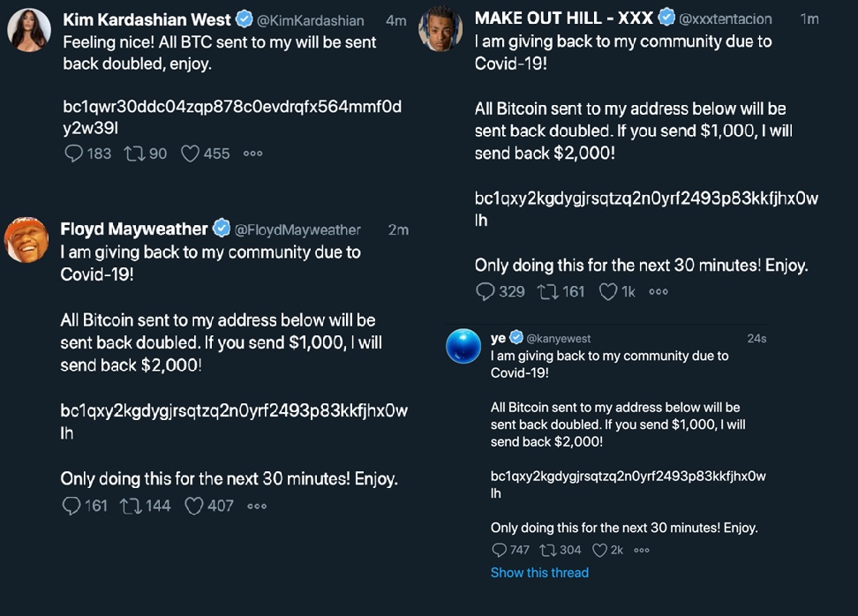Open more options on xxxtentacion tweet
This screenshot has height=616, width=858.
click(x=659, y=291)
